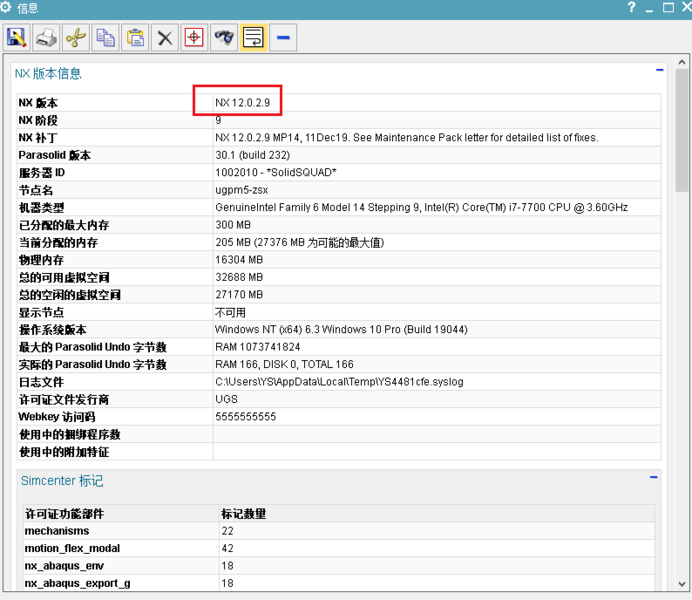This screenshot has width=692, height=600.
Task: Click the 许可证功能部件 column header
Action: click(x=64, y=513)
